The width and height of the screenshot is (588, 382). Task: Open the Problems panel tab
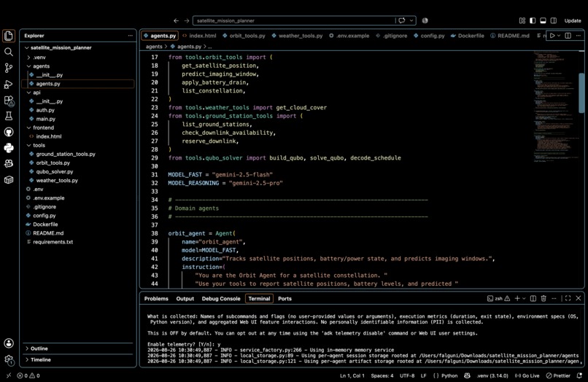click(156, 298)
